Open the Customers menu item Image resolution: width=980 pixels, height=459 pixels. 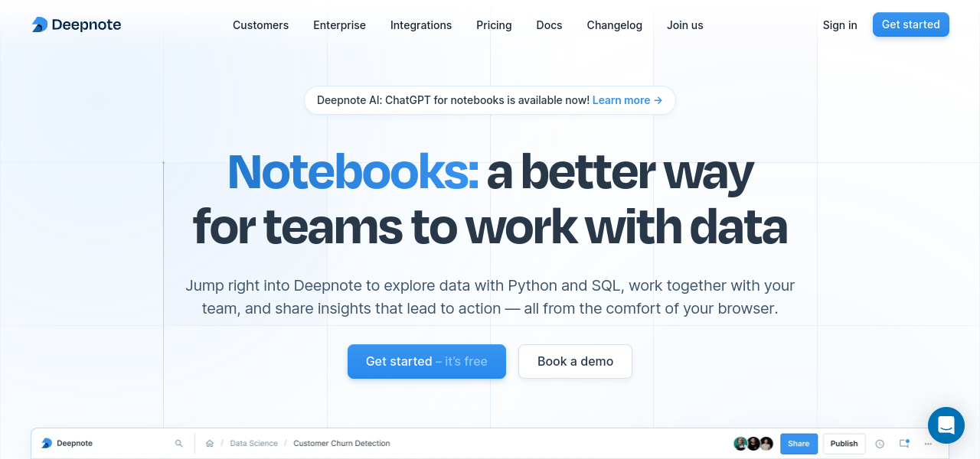(x=260, y=25)
